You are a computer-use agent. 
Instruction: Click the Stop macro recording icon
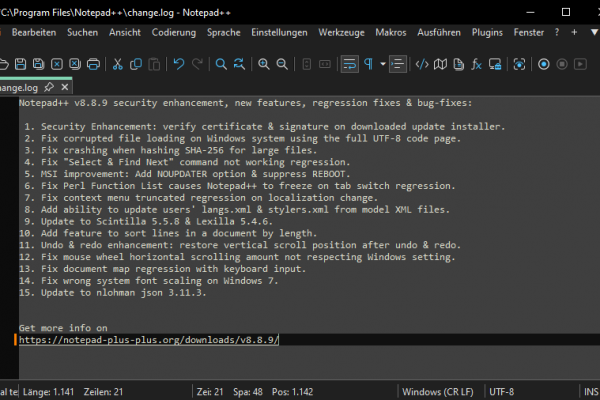coord(562,64)
